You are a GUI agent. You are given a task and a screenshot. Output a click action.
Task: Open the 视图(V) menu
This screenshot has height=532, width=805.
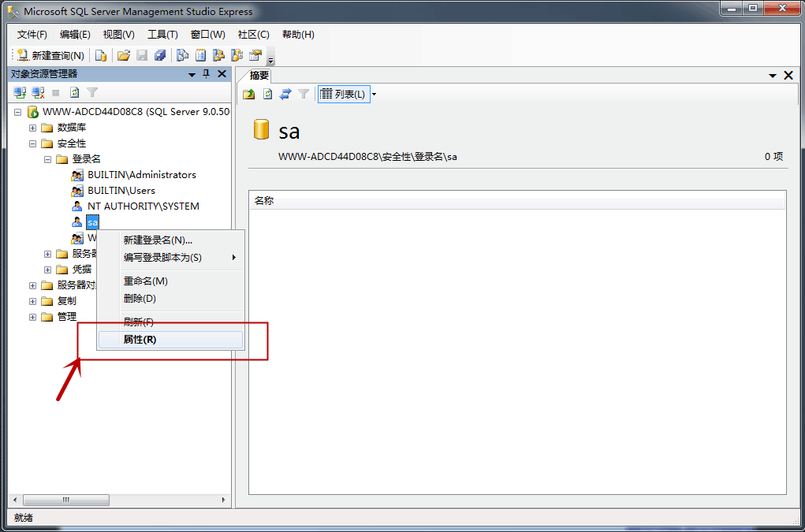click(118, 35)
